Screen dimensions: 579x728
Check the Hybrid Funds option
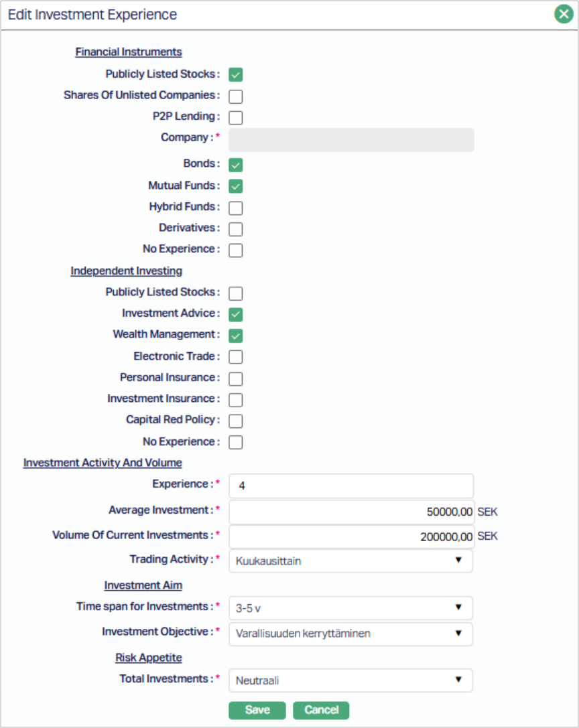coord(235,208)
